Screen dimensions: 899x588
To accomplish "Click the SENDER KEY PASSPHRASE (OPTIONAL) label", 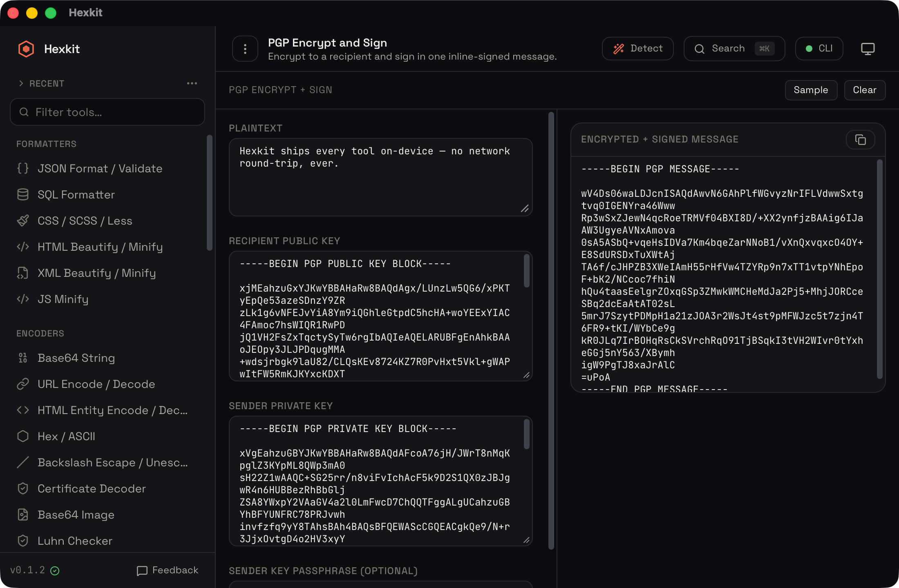I will (x=323, y=571).
